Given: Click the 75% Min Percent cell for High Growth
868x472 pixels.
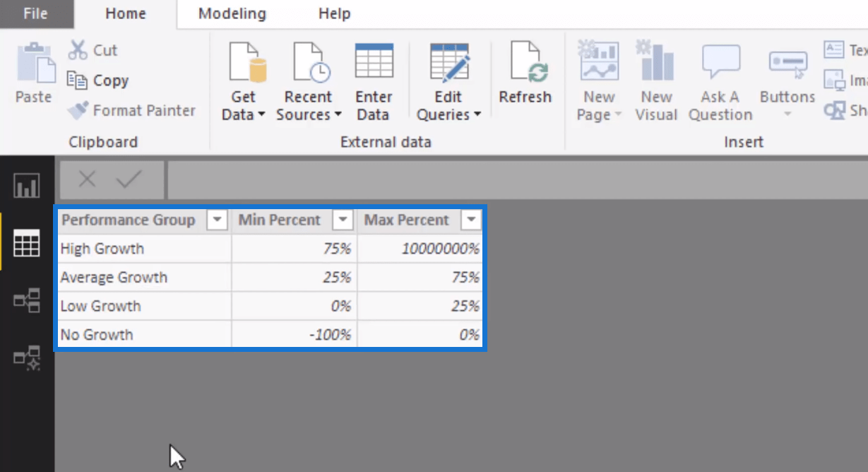Looking at the screenshot, I should click(295, 249).
